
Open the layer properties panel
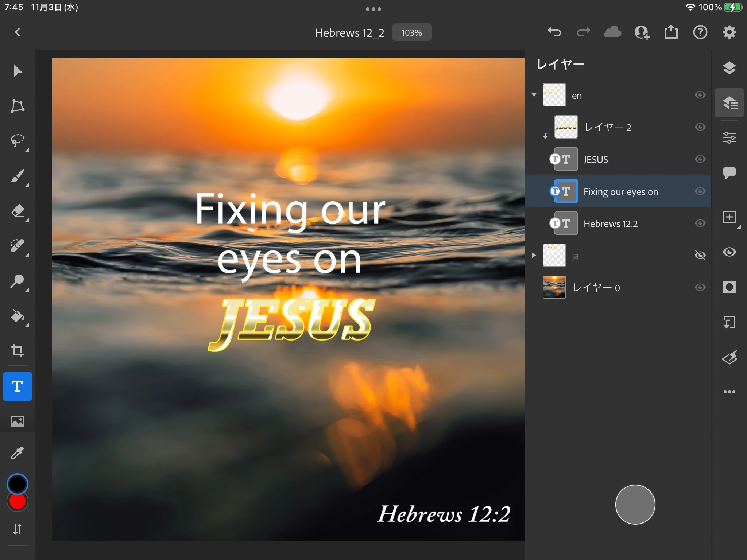coord(729,138)
